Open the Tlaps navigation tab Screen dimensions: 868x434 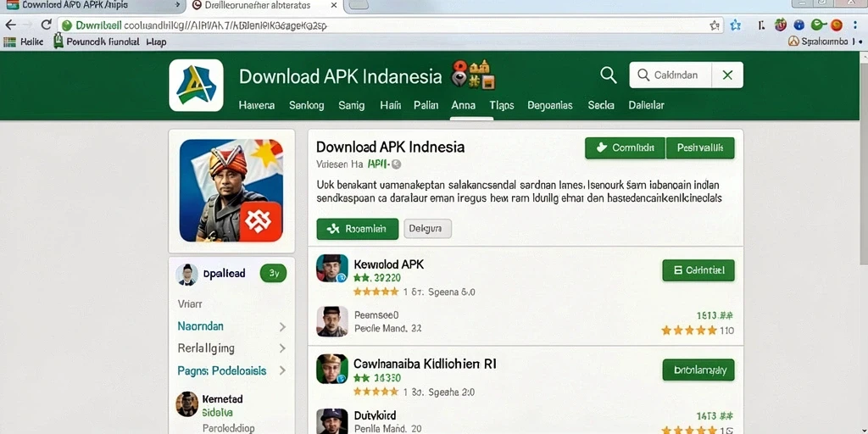[x=502, y=105]
